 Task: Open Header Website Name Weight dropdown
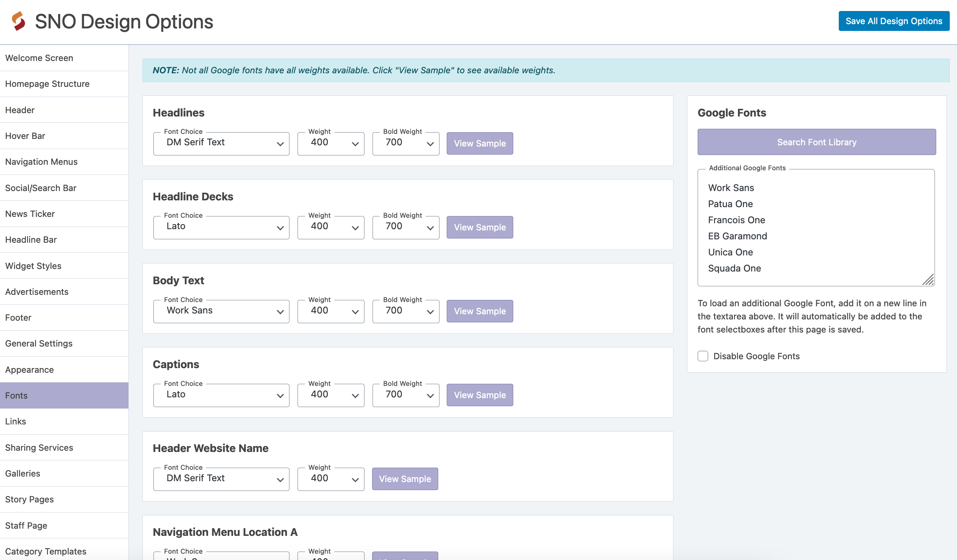point(331,479)
